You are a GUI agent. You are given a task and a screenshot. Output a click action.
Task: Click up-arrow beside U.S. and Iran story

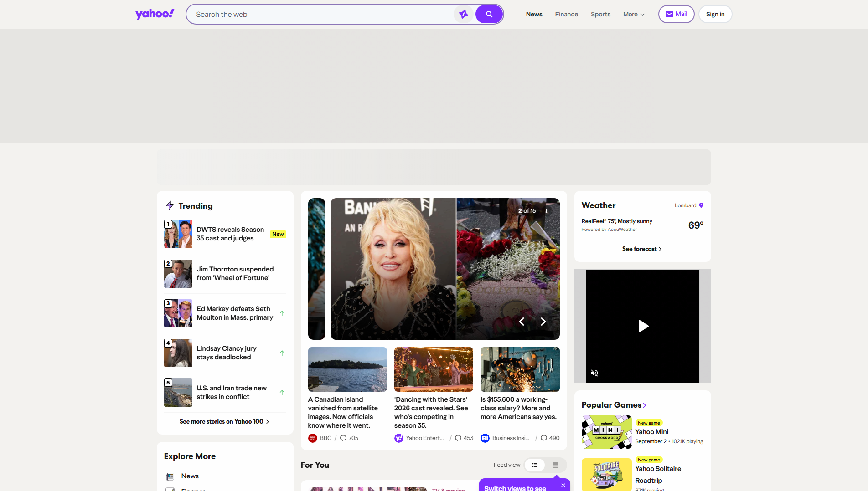(x=282, y=393)
